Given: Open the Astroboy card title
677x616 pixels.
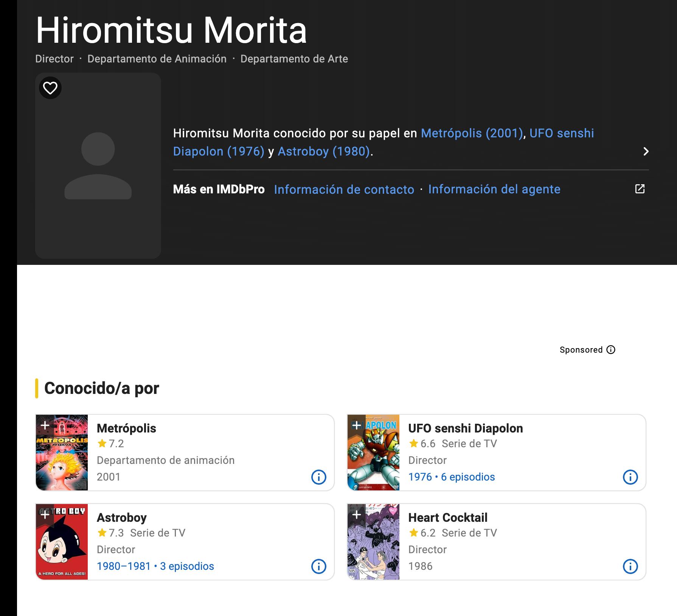Looking at the screenshot, I should pos(122,518).
